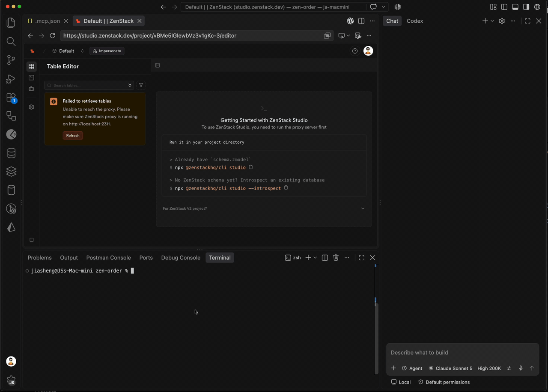This screenshot has width=548, height=392.
Task: Open the Prisma icon in the activity bar
Action: click(x=11, y=228)
